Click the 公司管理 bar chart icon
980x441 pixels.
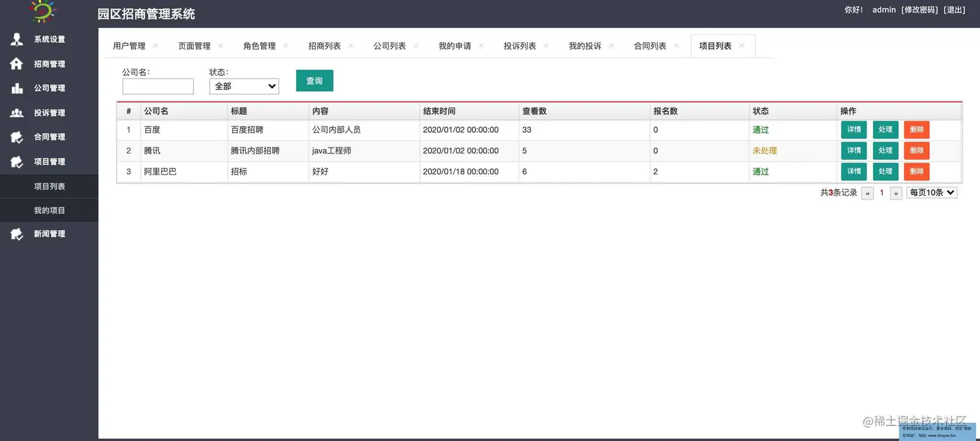coord(17,88)
